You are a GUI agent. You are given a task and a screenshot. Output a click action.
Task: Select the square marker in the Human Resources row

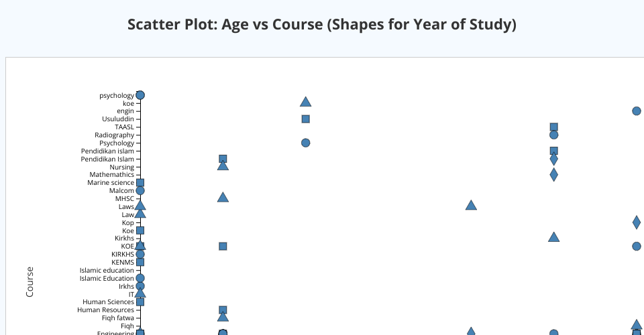(x=223, y=310)
